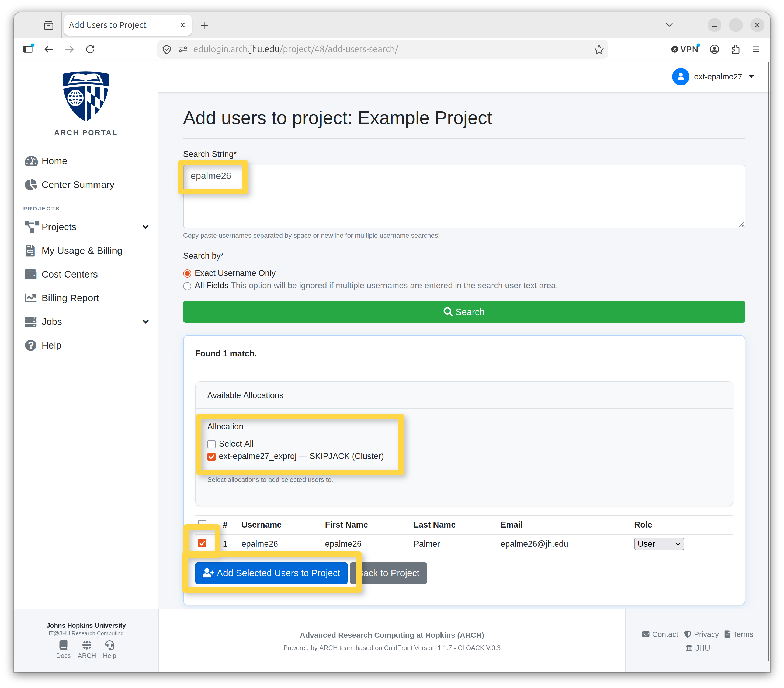Open Center Summary pie chart icon
The width and height of the screenshot is (784, 688).
[31, 185]
